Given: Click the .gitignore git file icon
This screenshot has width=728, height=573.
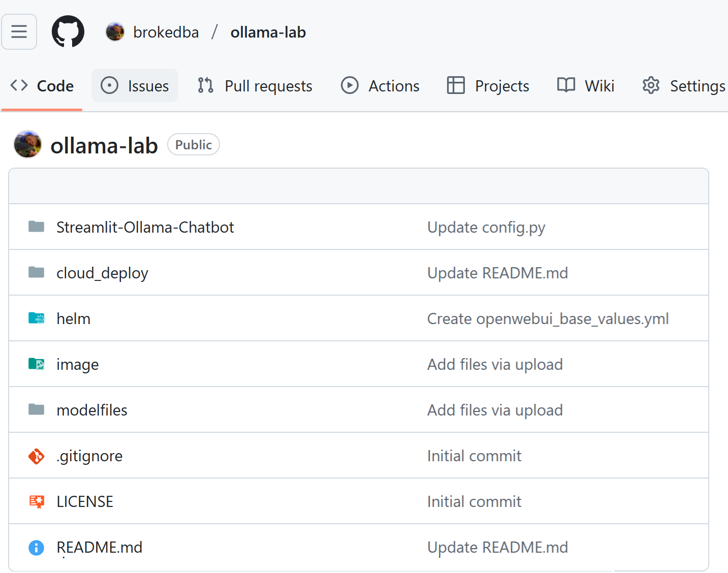Looking at the screenshot, I should pos(36,456).
